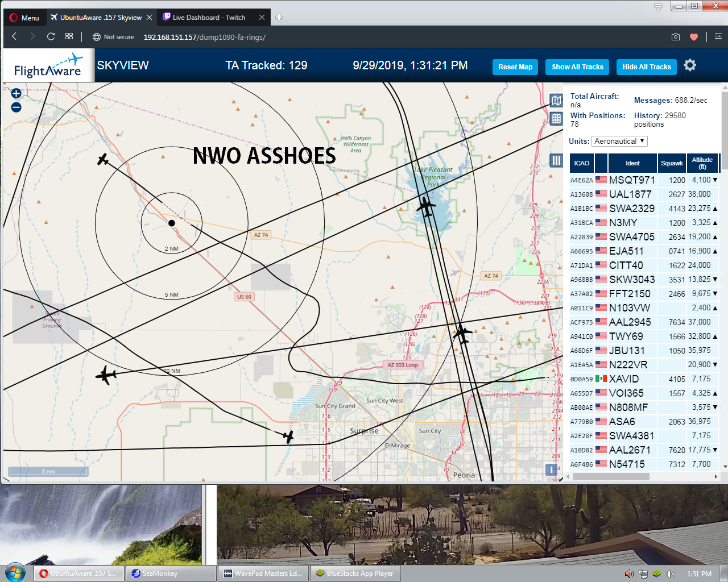Select the FFT2150 aircraft row
This screenshot has width=728, height=582.
(x=644, y=294)
